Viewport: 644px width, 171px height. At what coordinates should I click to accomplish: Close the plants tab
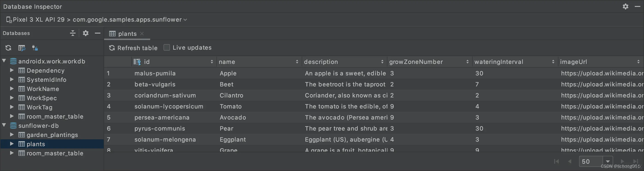click(x=142, y=34)
